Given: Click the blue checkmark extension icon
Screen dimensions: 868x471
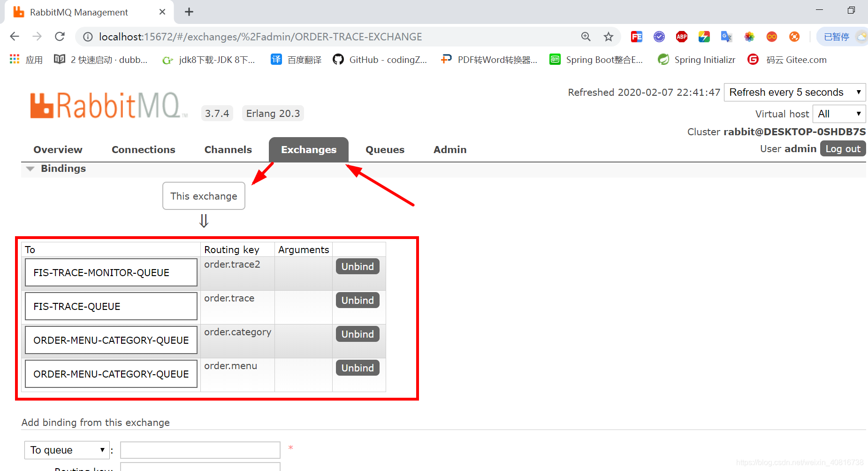Looking at the screenshot, I should click(659, 37).
